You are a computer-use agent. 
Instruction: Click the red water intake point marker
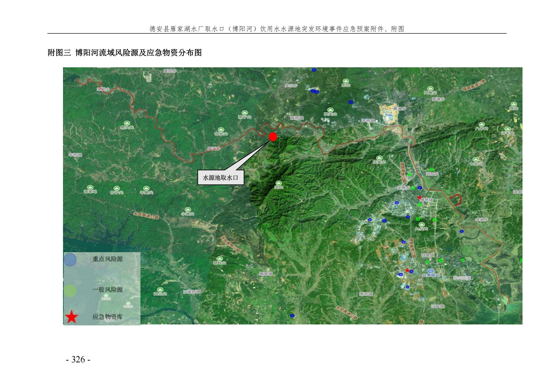click(x=273, y=137)
